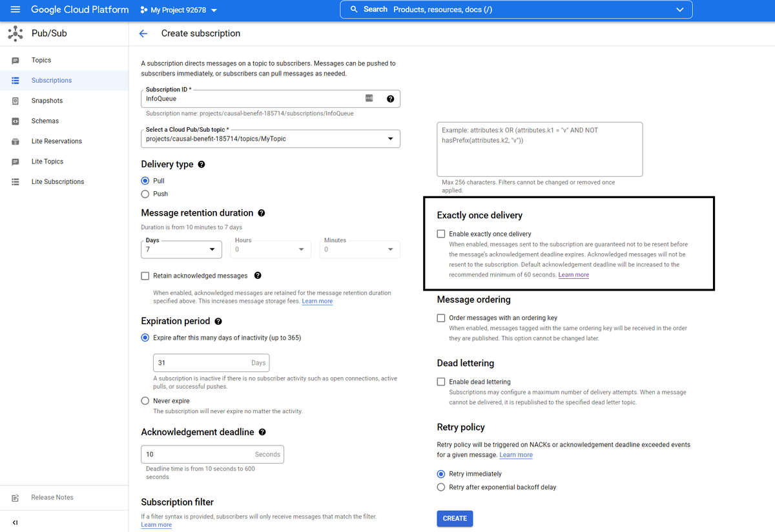Open Snapshots in the sidebar
775x532 pixels.
(47, 101)
